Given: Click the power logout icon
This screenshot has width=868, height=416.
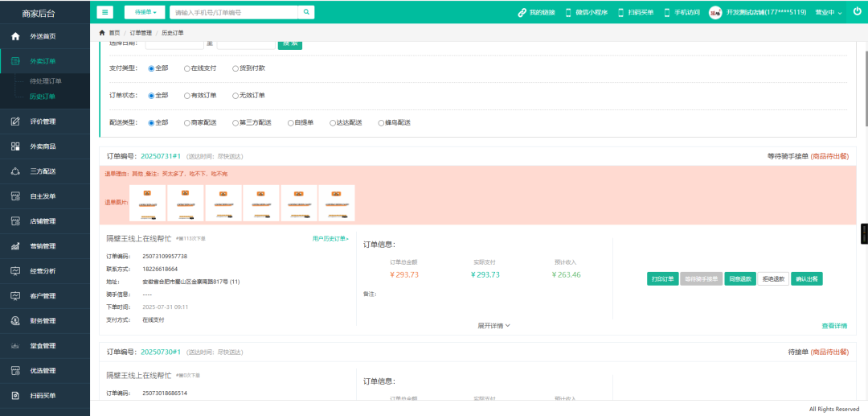Looking at the screenshot, I should [857, 12].
